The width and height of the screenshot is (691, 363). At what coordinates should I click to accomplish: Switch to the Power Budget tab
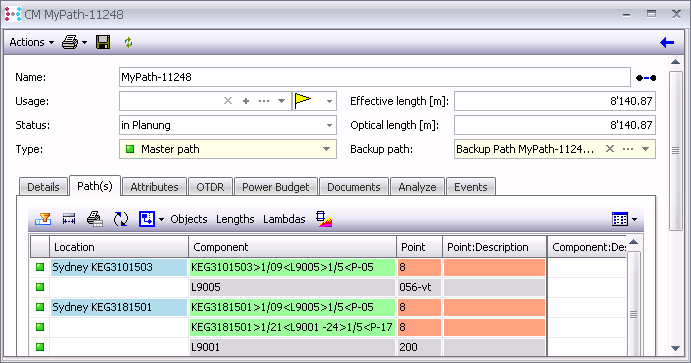[x=275, y=187]
